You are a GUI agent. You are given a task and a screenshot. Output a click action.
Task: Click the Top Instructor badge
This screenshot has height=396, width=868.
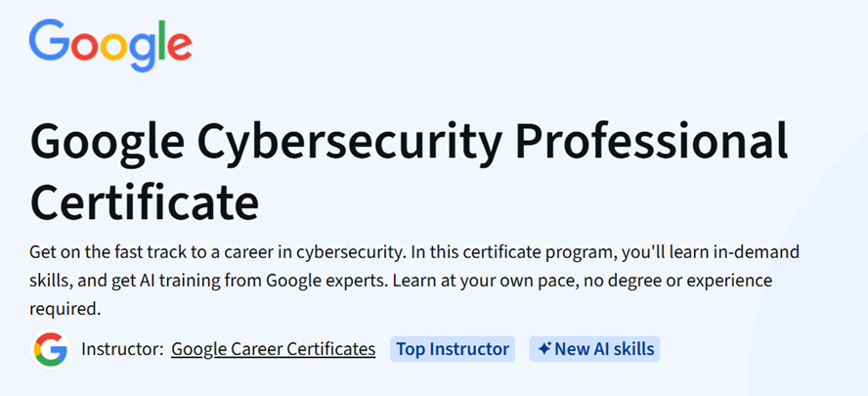click(453, 349)
